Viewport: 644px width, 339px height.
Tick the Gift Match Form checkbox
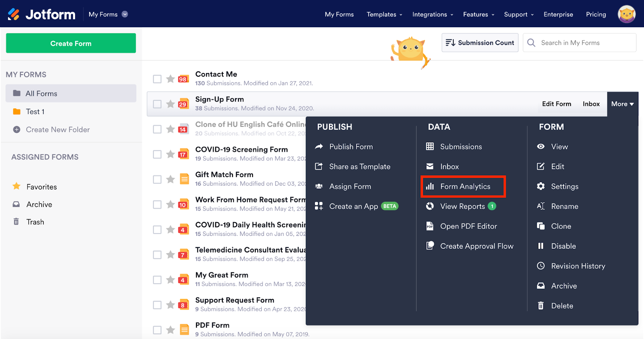157,179
